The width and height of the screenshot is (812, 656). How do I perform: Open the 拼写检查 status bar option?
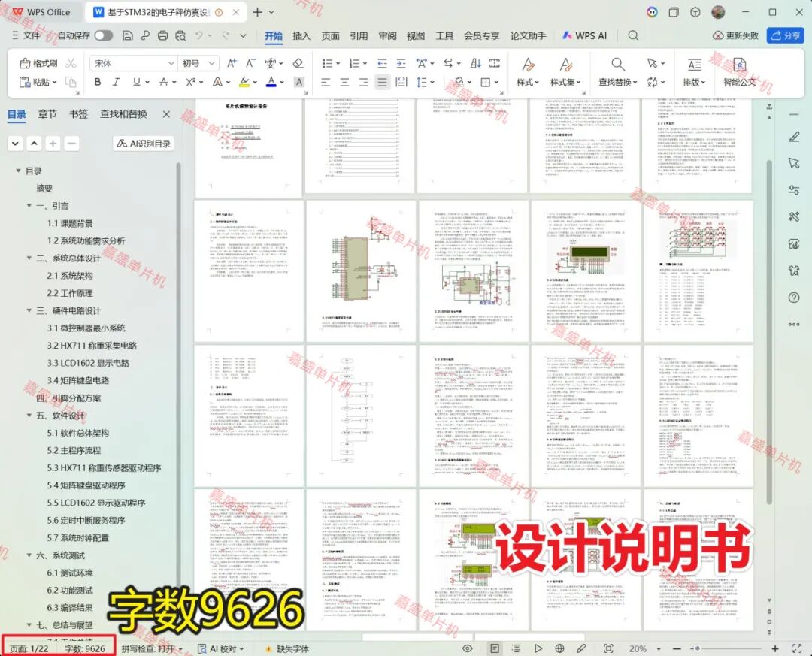click(152, 648)
